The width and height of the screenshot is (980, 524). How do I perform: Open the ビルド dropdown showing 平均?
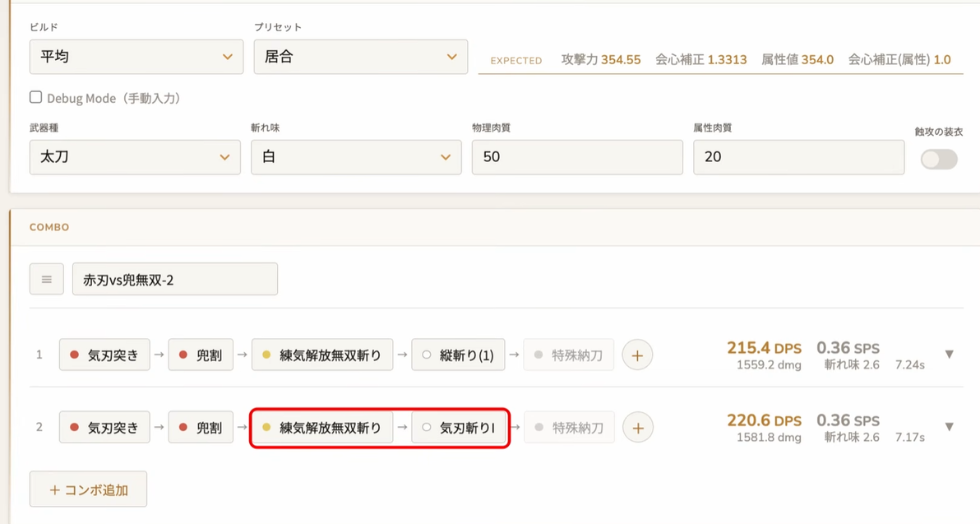click(x=136, y=57)
